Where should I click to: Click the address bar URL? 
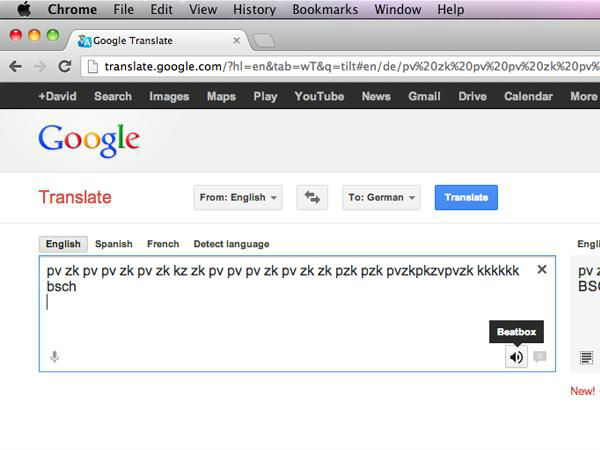(351, 67)
